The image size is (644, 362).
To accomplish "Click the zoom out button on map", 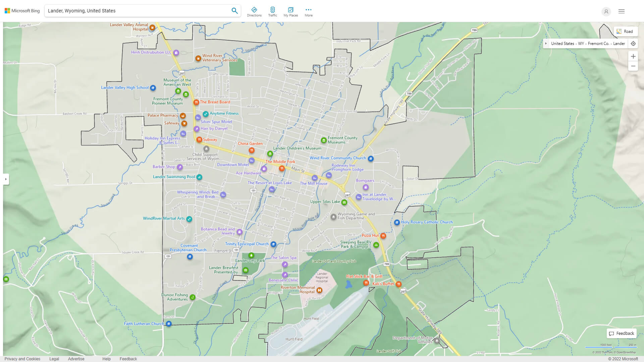I will (x=633, y=66).
